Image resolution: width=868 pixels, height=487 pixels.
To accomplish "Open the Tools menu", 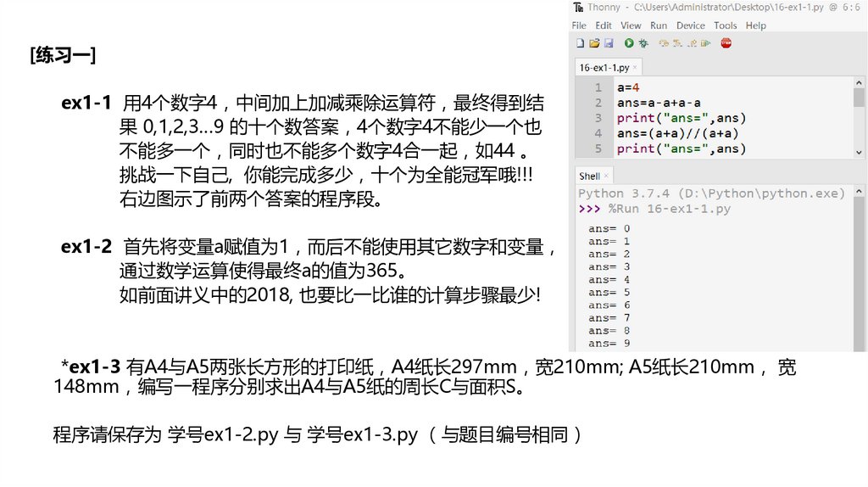I will pyautogui.click(x=726, y=25).
